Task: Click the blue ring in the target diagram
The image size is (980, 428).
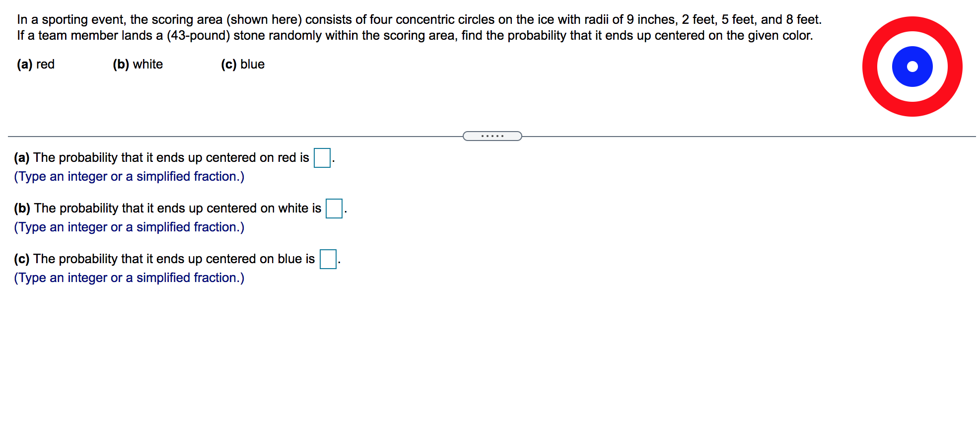Action: (x=912, y=53)
